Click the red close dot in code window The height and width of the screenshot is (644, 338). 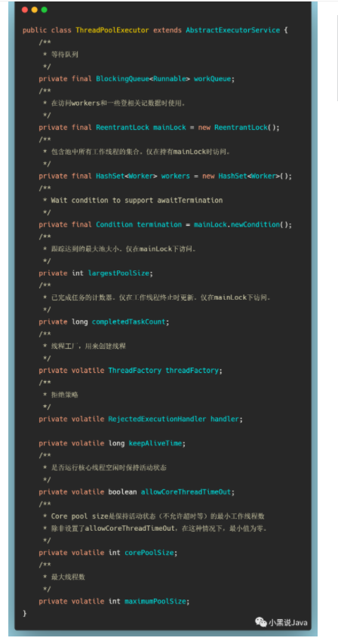point(25,10)
